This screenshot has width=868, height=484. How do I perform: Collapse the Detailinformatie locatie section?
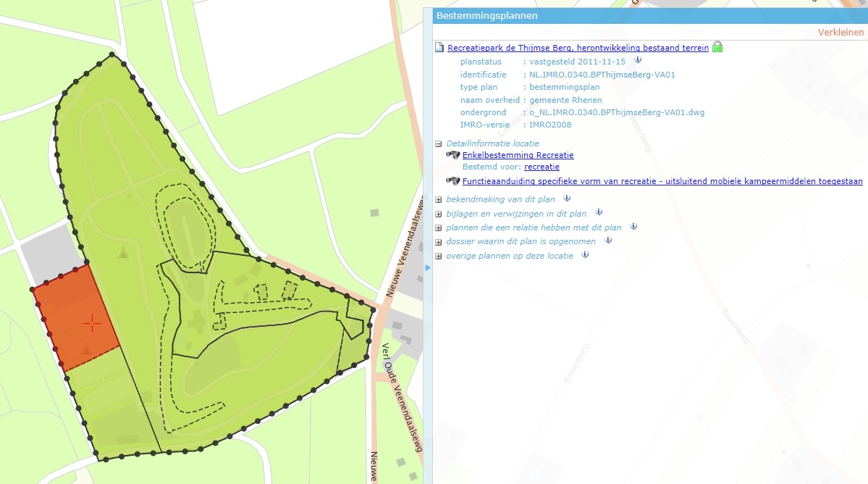tap(439, 143)
